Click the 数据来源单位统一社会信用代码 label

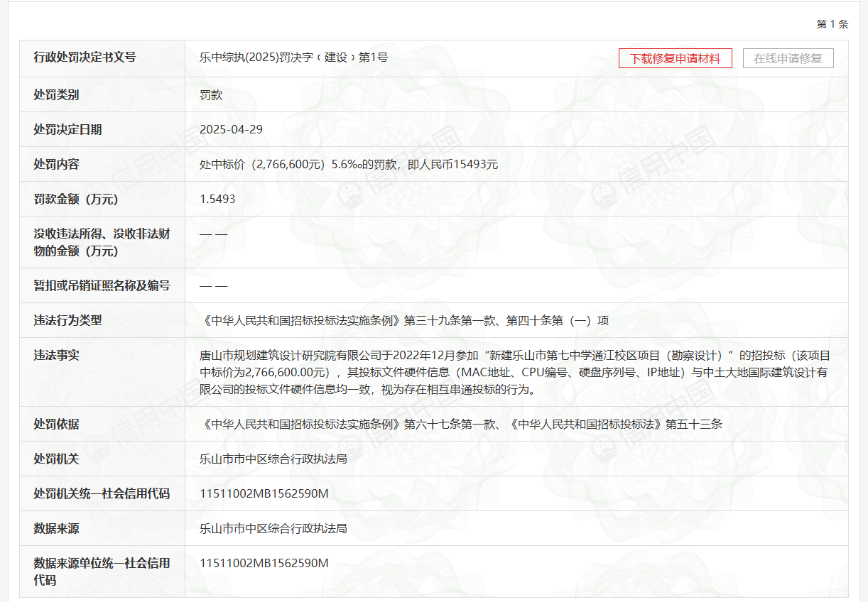pos(102,571)
